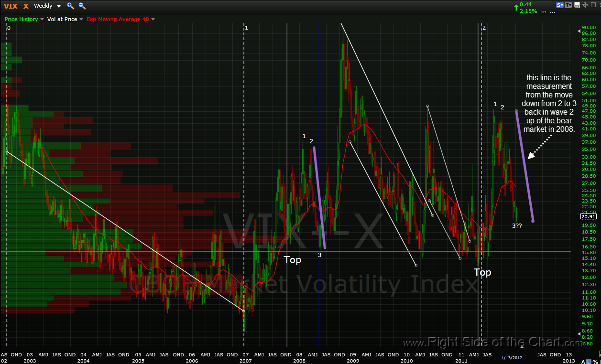Click the 20.91 current price label

coord(588,216)
